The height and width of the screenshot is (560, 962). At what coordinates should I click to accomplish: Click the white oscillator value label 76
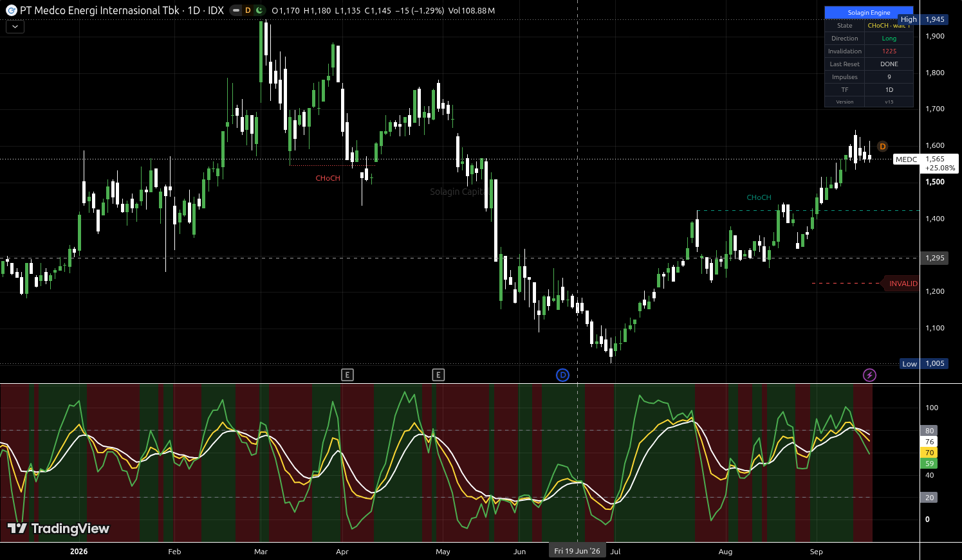click(929, 442)
